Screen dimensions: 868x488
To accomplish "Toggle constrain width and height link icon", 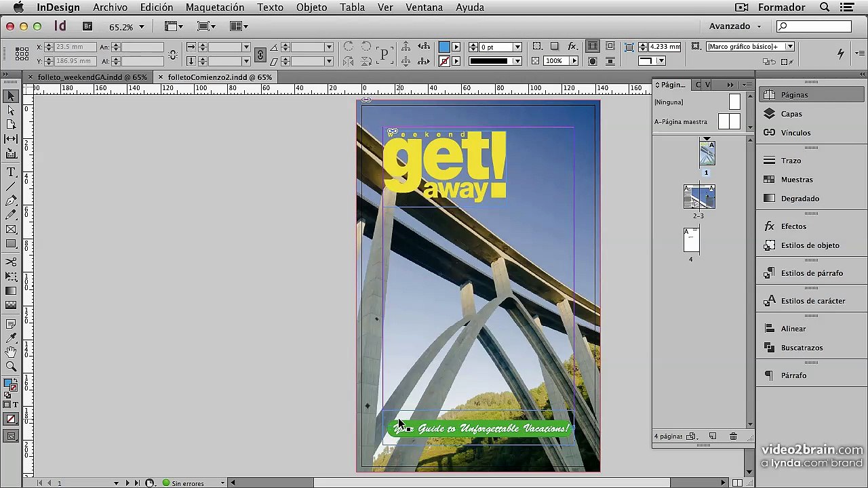I will click(x=173, y=54).
